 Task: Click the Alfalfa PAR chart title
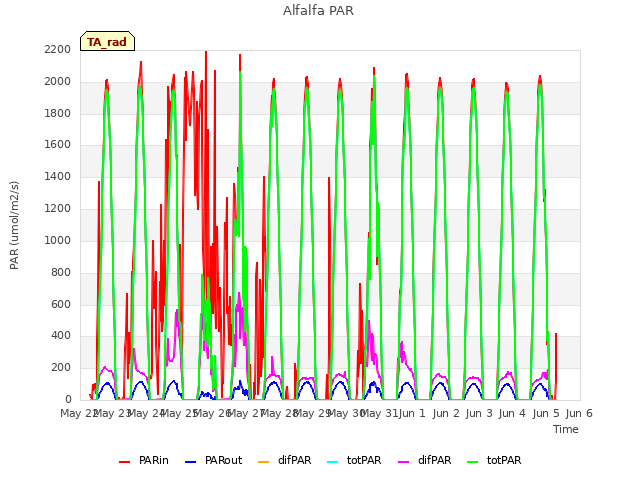pyautogui.click(x=318, y=11)
